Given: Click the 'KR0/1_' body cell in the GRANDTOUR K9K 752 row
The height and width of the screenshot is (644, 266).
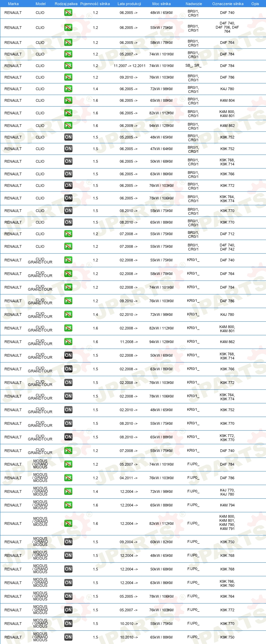Looking at the screenshot, I should (x=193, y=409).
